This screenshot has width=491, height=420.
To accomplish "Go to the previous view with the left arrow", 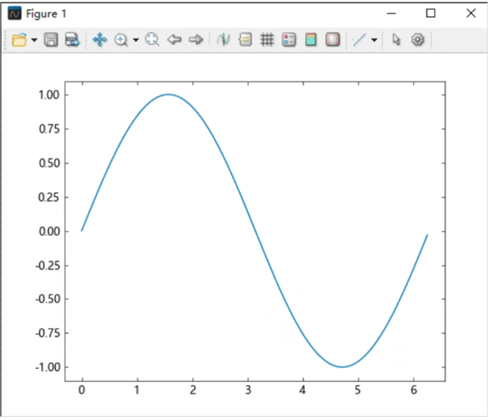I will [x=174, y=40].
